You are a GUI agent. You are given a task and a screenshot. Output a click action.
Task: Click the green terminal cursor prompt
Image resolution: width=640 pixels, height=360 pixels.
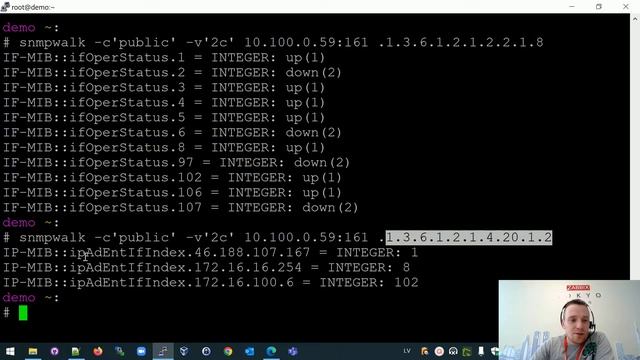(23, 313)
